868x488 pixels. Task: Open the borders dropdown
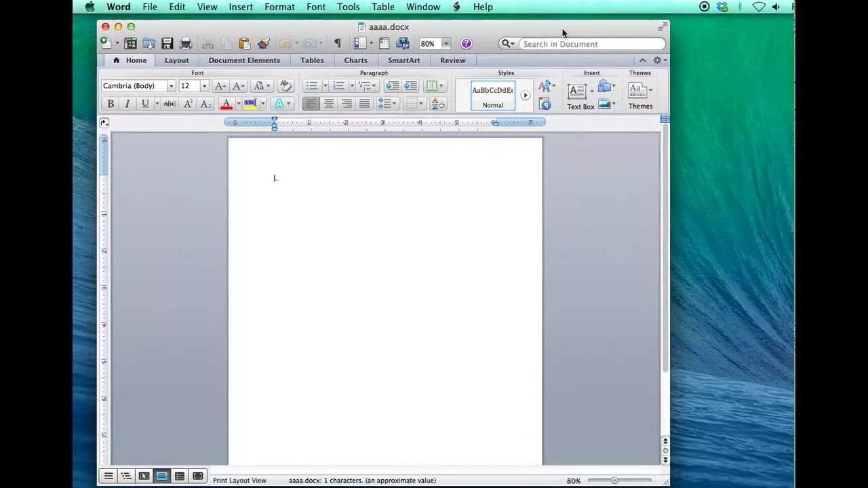pos(414,104)
